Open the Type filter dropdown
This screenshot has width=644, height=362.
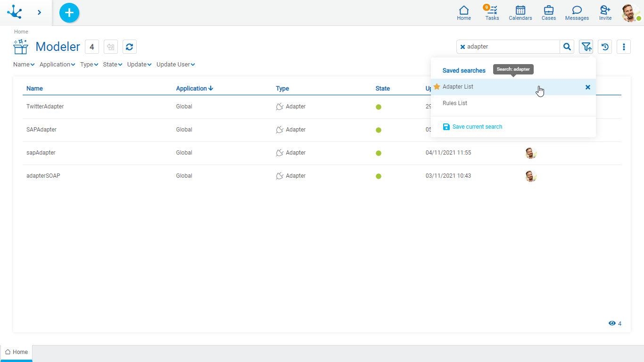coord(89,65)
